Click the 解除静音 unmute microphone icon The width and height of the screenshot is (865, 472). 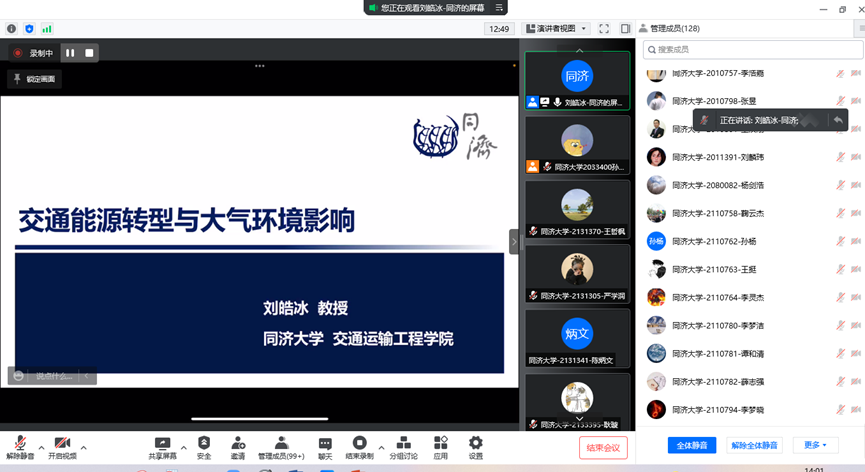tap(19, 444)
